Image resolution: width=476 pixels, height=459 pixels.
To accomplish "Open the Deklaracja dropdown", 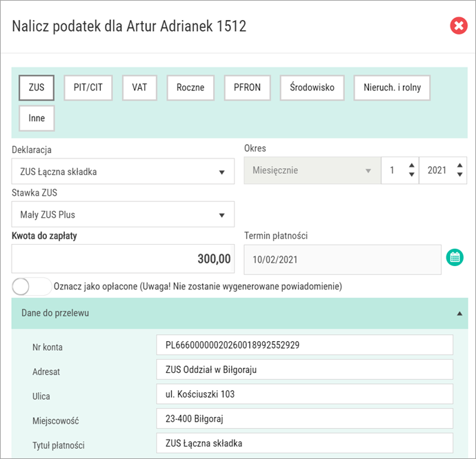I will coord(123,171).
